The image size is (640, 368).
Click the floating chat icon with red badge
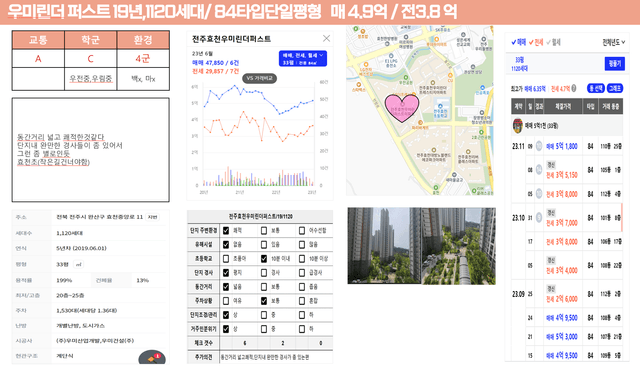click(x=152, y=357)
